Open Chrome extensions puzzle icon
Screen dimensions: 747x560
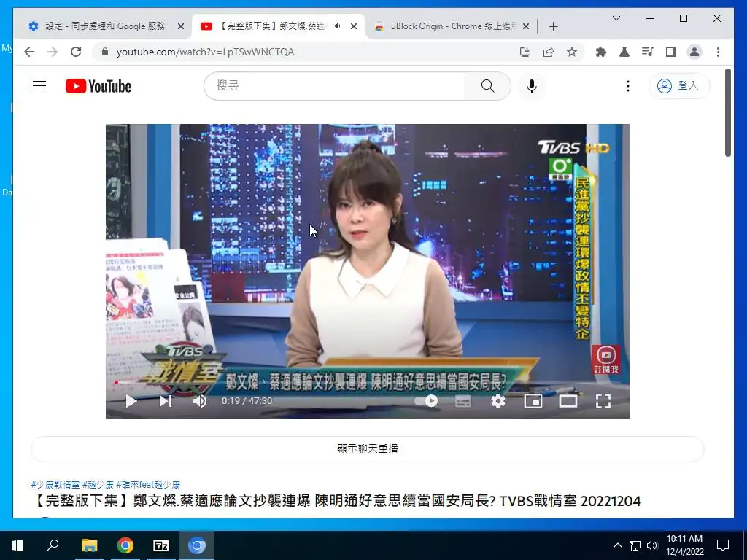coord(601,52)
